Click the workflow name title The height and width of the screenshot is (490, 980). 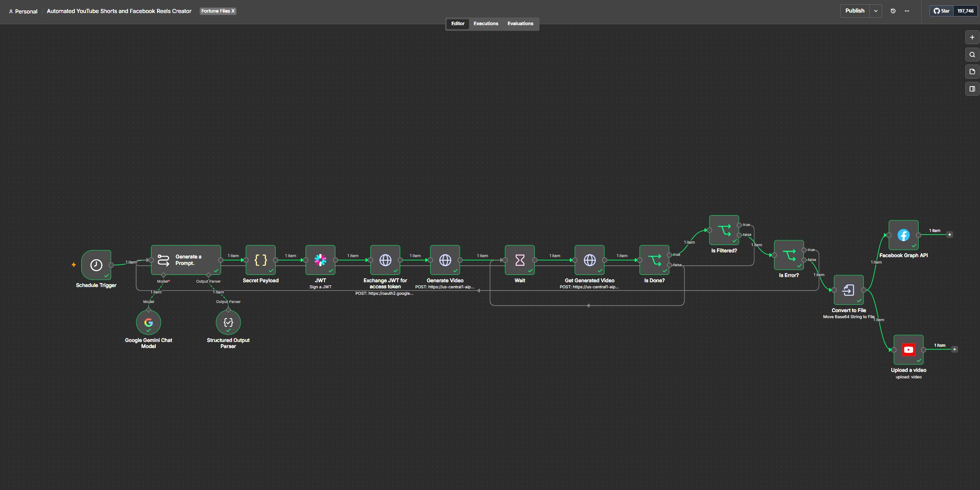(x=119, y=11)
